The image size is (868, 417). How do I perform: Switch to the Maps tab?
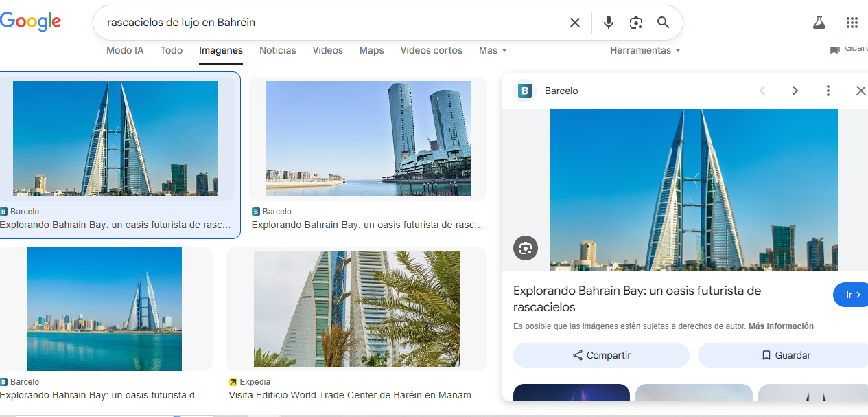point(372,51)
